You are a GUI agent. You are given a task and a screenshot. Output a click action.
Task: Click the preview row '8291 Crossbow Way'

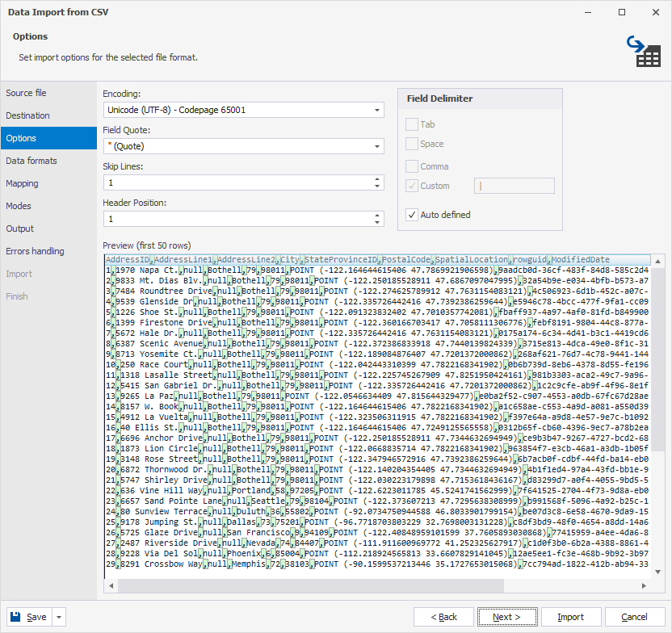tap(377, 564)
